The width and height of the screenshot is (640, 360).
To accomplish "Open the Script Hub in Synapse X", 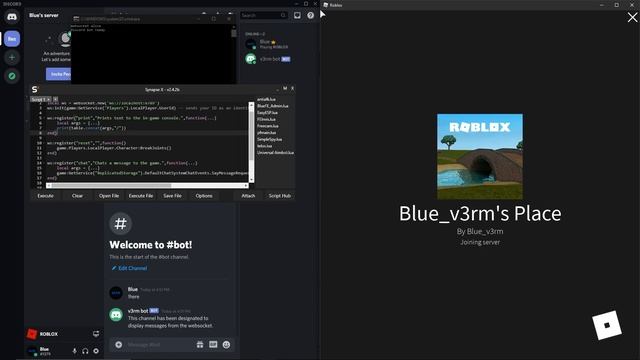I will tap(280, 196).
